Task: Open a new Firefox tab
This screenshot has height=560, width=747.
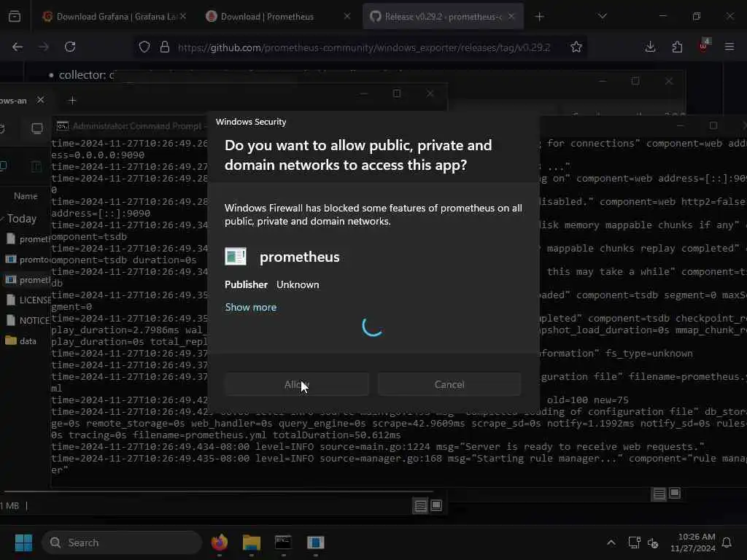Action: coord(539,17)
